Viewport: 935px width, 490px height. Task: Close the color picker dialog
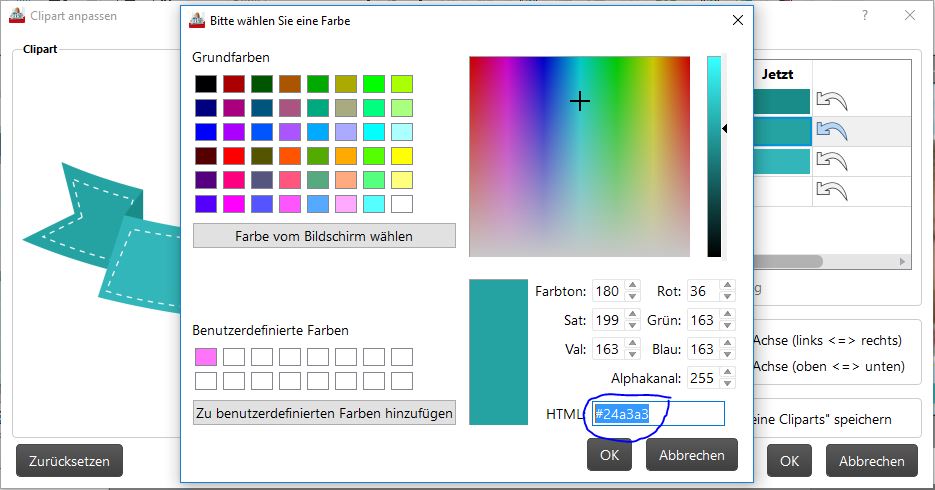pyautogui.click(x=738, y=20)
